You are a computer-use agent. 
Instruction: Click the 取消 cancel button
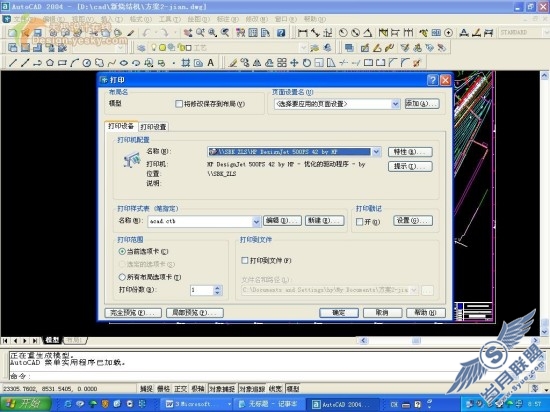point(382,313)
